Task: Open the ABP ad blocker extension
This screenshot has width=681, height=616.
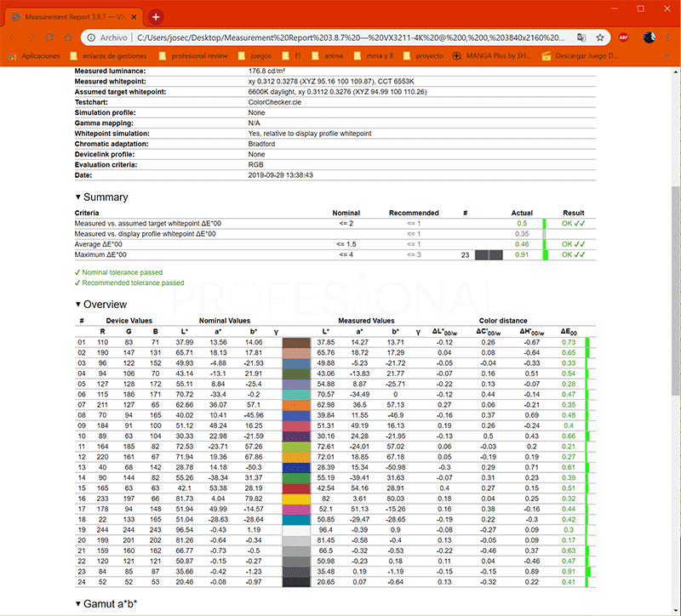Action: (x=623, y=37)
